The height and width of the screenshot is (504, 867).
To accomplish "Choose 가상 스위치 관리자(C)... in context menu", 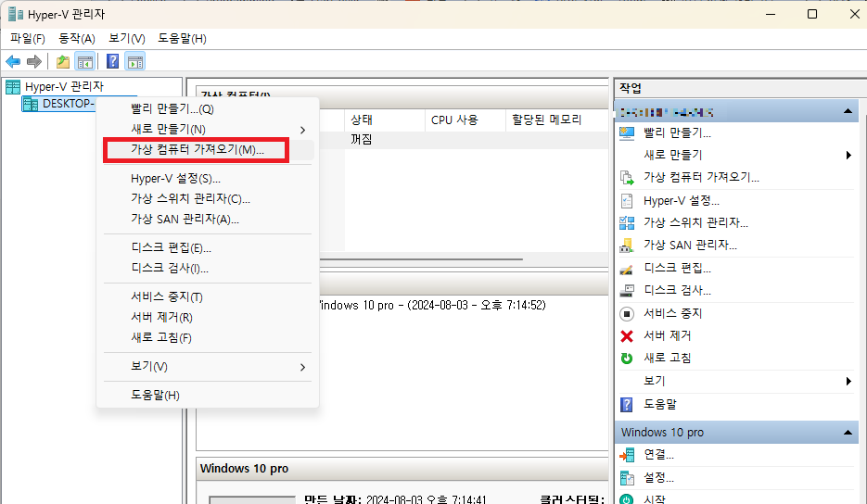I will click(208, 199).
